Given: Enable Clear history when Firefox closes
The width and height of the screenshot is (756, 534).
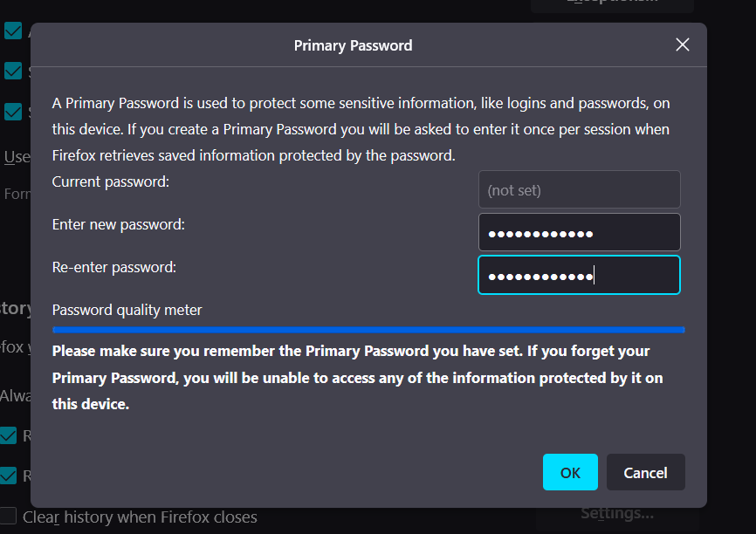Looking at the screenshot, I should tap(9, 517).
